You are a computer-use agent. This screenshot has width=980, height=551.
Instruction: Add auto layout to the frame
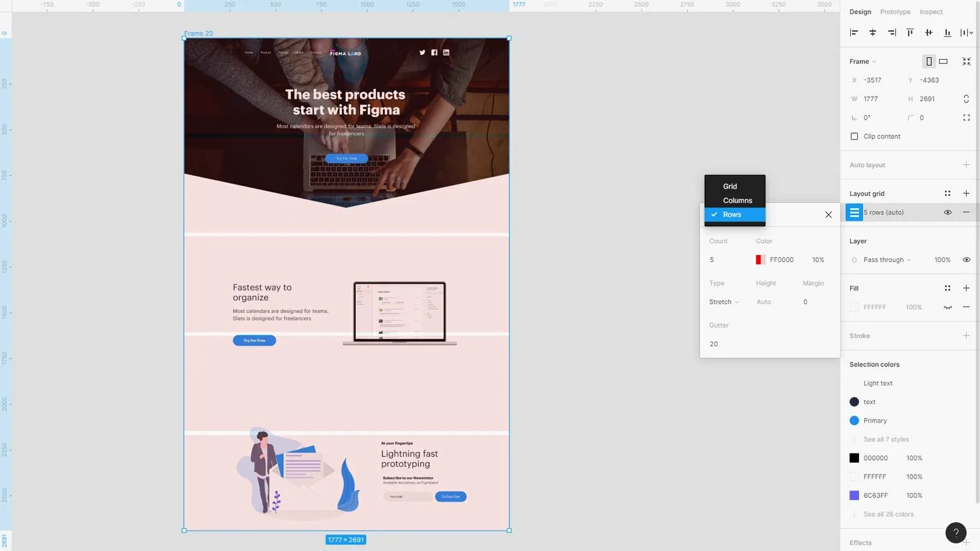pos(966,165)
